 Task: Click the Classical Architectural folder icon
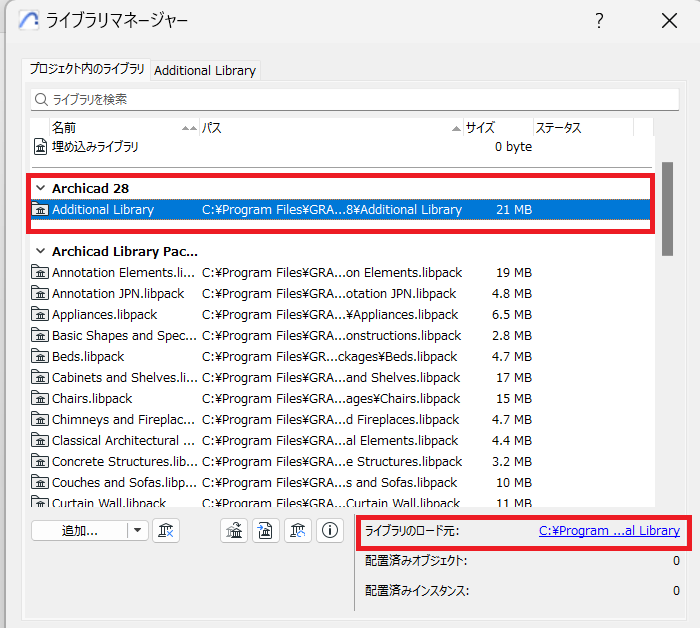pos(40,440)
